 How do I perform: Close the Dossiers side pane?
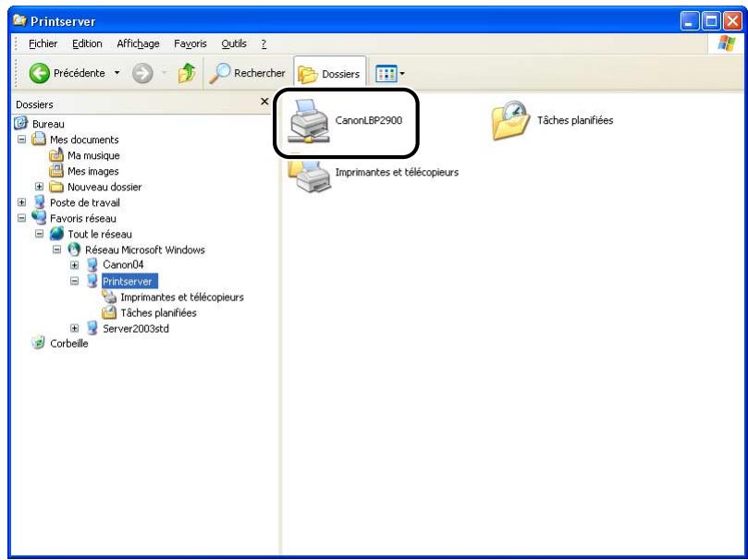click(264, 102)
